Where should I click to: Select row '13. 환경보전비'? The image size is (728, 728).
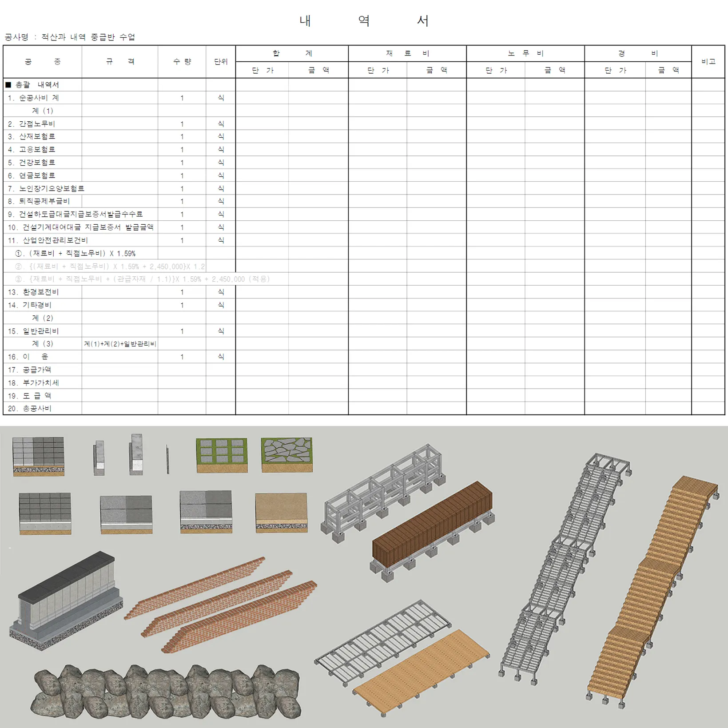[364, 292]
